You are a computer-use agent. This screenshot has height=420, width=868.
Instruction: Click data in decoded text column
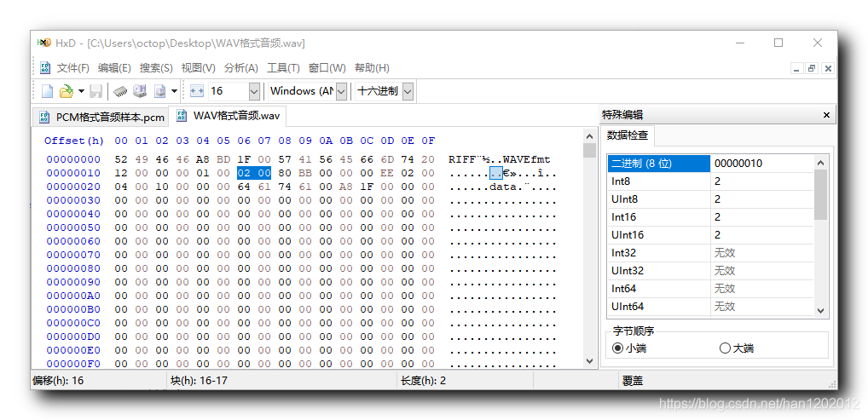pyautogui.click(x=503, y=187)
